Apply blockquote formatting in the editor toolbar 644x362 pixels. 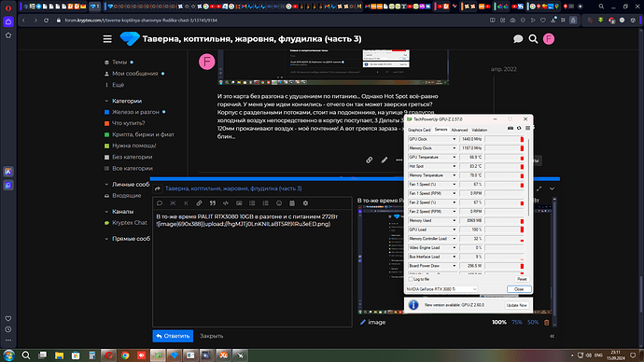[x=213, y=203]
